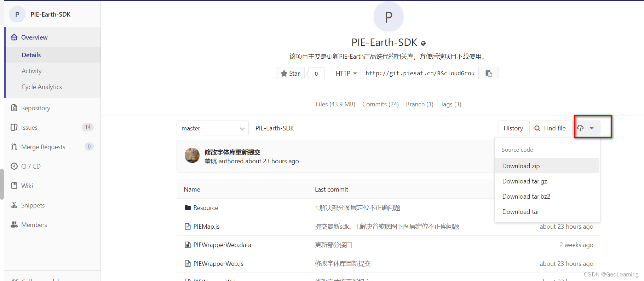Choose Download tar.bz2 option
This screenshot has width=644, height=281.
pos(547,196)
